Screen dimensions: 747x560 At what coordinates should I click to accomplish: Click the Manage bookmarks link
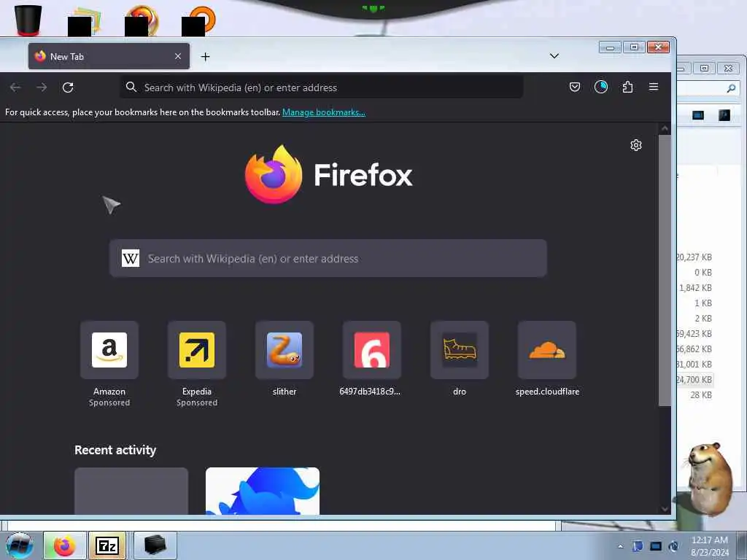[324, 112]
